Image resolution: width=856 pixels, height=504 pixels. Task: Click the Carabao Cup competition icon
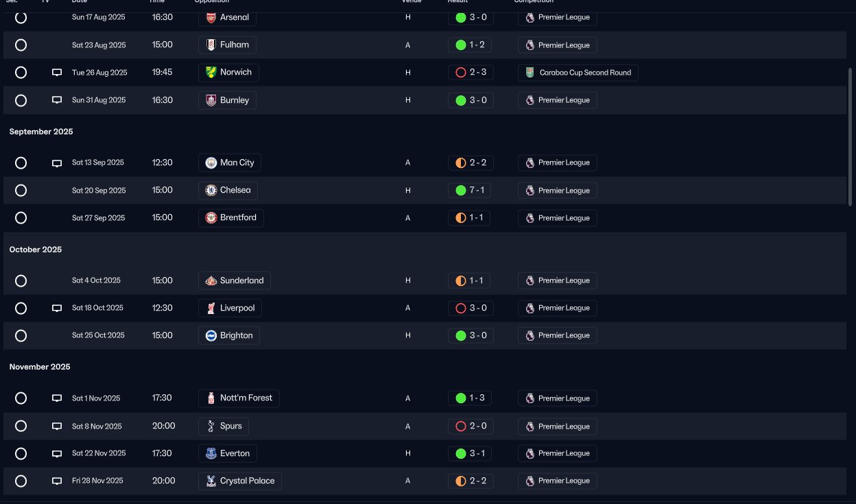click(x=530, y=73)
